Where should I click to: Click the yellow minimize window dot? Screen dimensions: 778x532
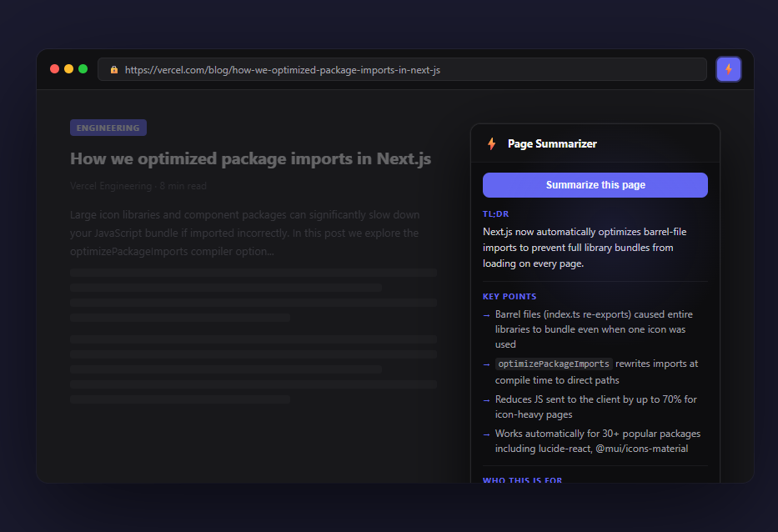pos(69,69)
